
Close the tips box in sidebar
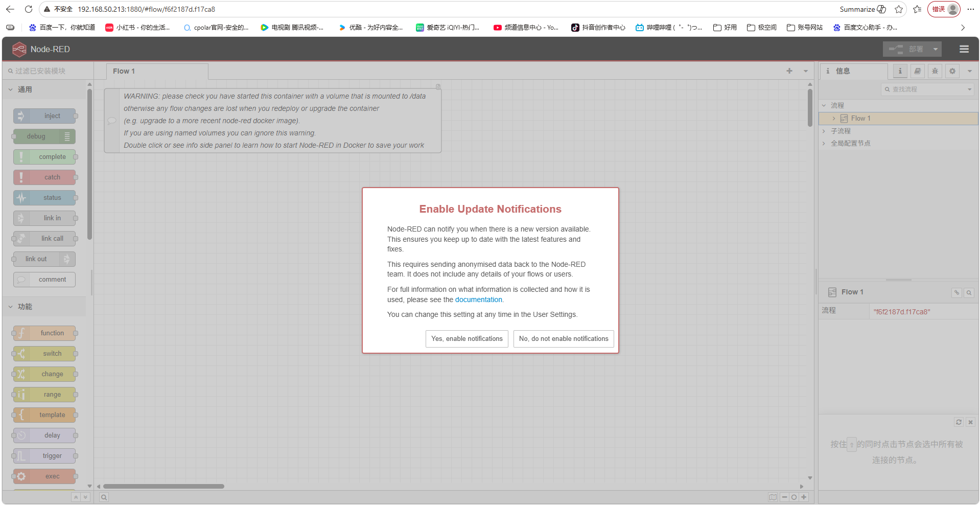pos(970,422)
